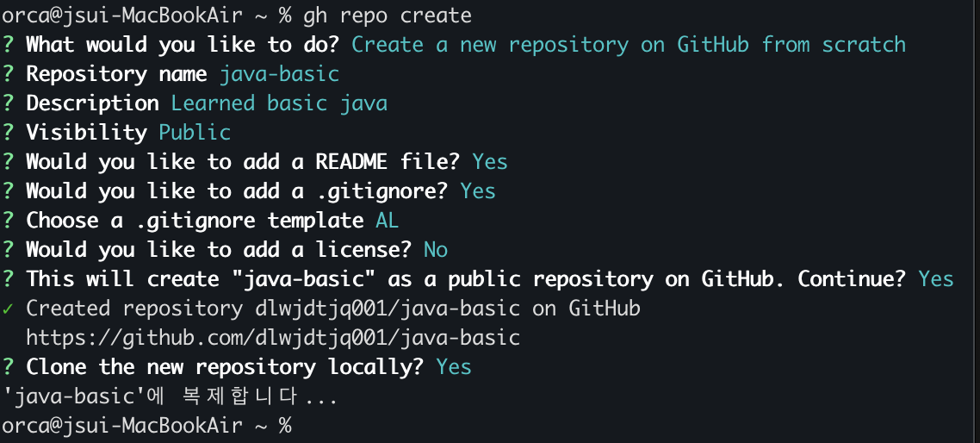Viewport: 980px width, 443px height.
Task: Click the 'AL' gitignore template answer
Action: coord(388,221)
